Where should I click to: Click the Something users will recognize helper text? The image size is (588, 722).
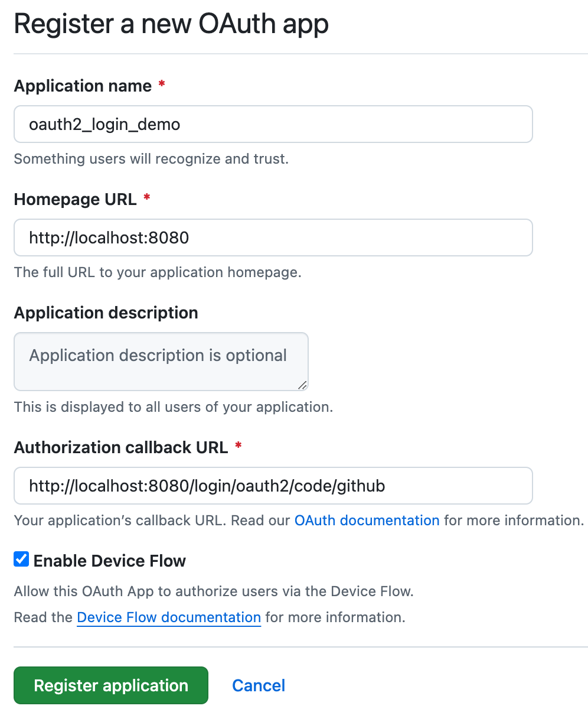pos(151,158)
